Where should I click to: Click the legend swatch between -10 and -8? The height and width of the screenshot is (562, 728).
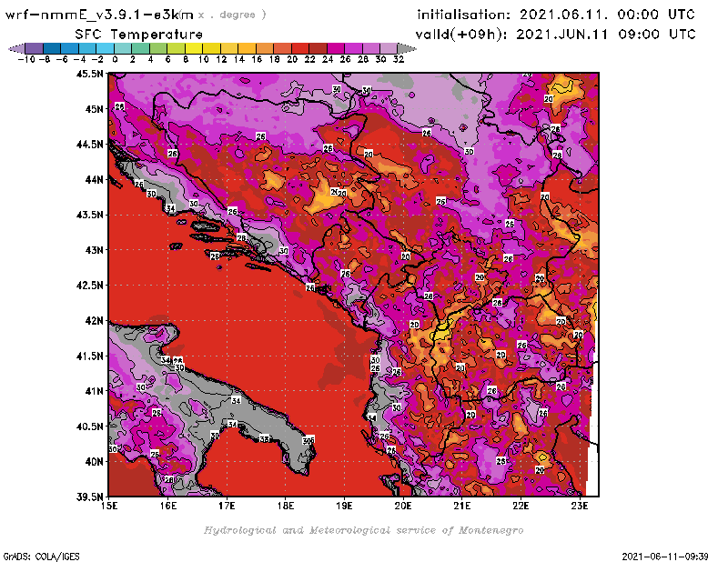pos(35,48)
